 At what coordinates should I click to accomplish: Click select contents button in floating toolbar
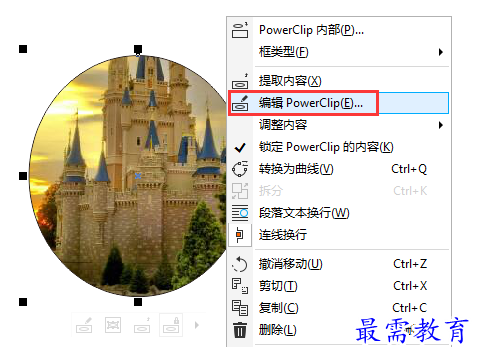[113, 325]
